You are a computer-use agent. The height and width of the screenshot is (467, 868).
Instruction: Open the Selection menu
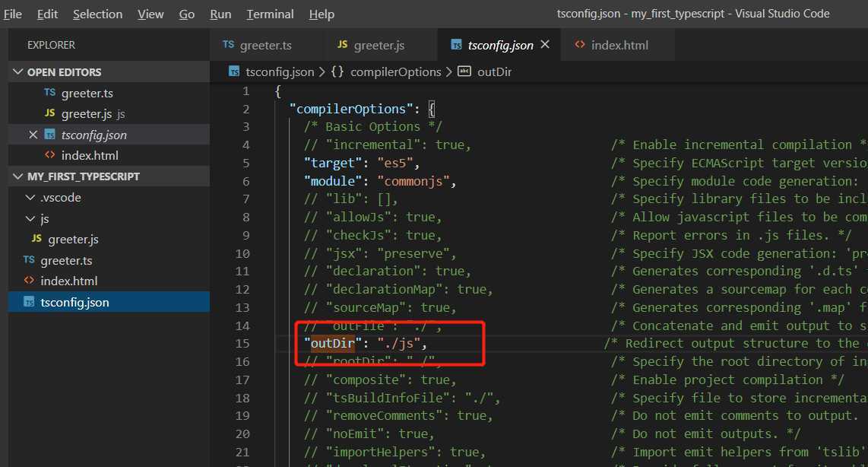click(x=97, y=14)
